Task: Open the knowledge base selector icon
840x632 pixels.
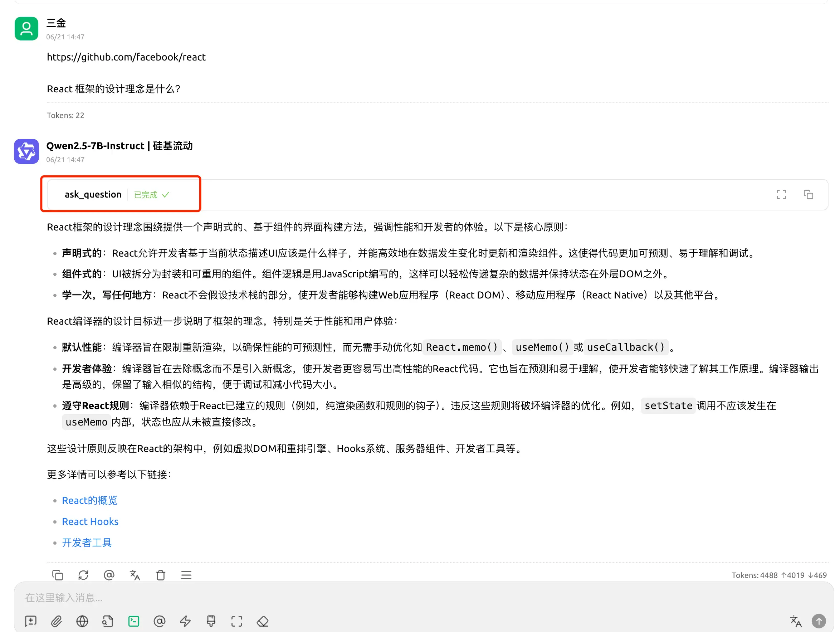Action: pos(108,621)
